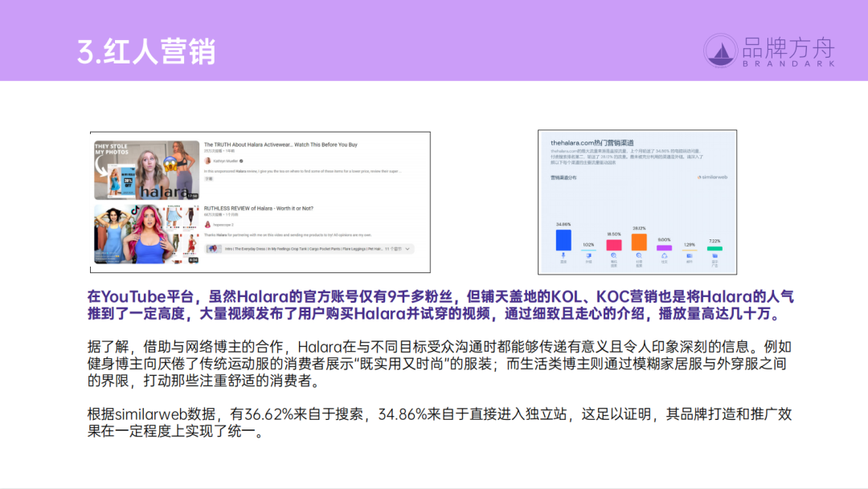Click the 'thehalara.com热门营销渠道' chart title
Image resolution: width=868 pixels, height=489 pixels.
(x=592, y=143)
